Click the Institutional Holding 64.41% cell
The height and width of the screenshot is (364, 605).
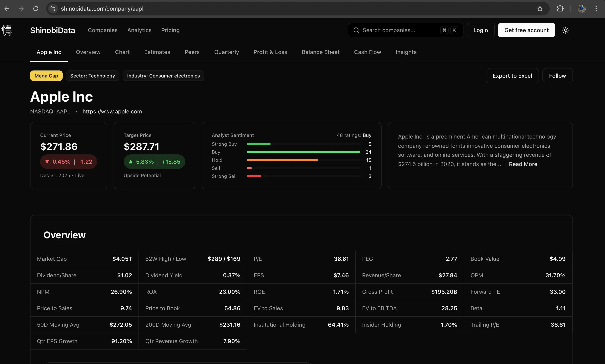pyautogui.click(x=301, y=324)
